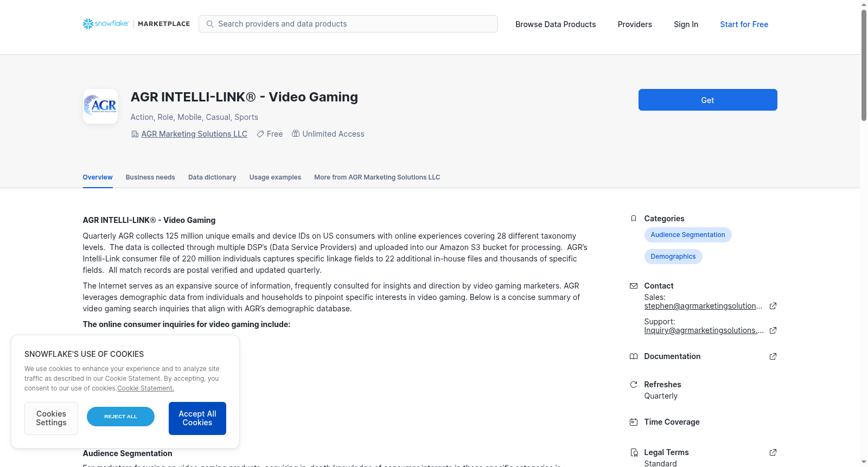Select the Demographics category chip
The image size is (868, 467).
(x=673, y=257)
